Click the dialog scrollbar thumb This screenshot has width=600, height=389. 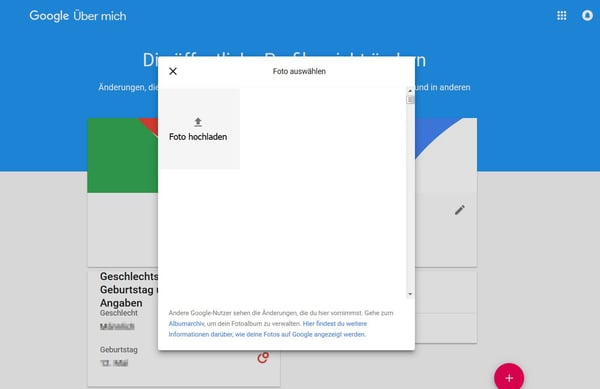coord(410,99)
